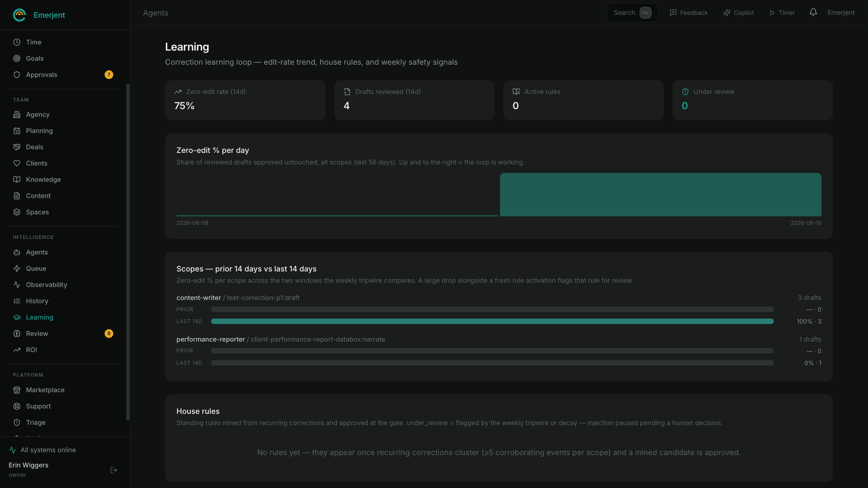Open Triage via its shield icon

(17, 422)
